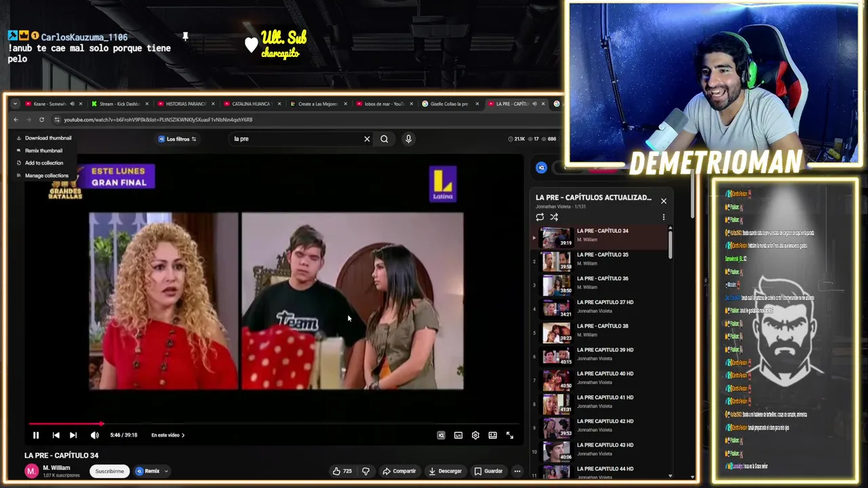The image size is (868, 488).
Task: Clear the 'la pre' search text
Action: (367, 139)
